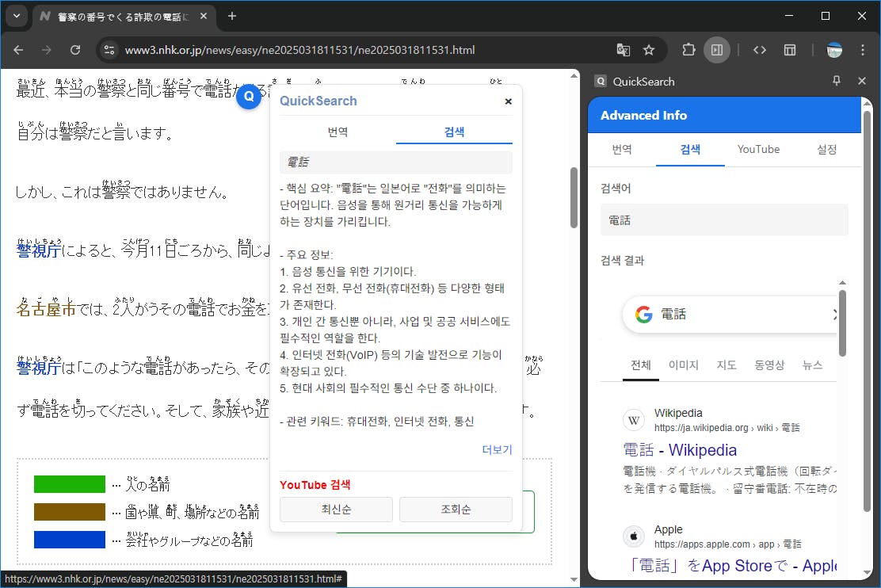Close the NHK news tab
This screenshot has width=881, height=588.
click(x=204, y=17)
